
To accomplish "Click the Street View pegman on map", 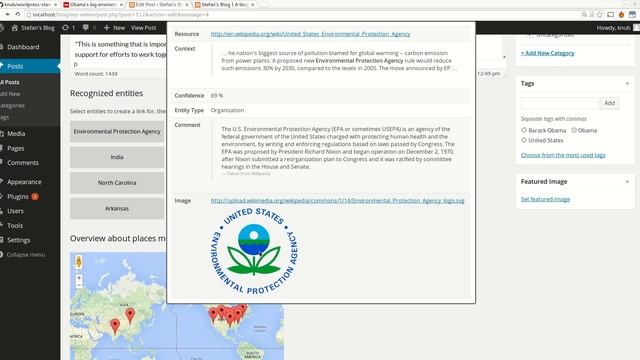I will coord(79,262).
